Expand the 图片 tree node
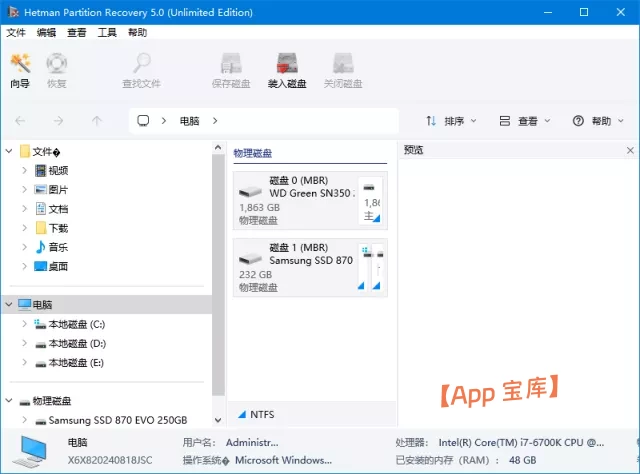 tap(24, 190)
